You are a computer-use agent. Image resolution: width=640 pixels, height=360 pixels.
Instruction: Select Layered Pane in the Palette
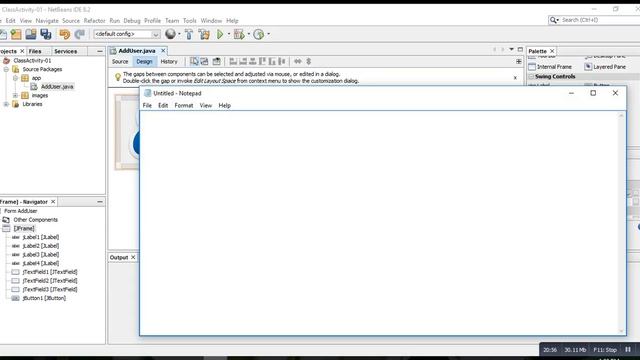point(605,67)
